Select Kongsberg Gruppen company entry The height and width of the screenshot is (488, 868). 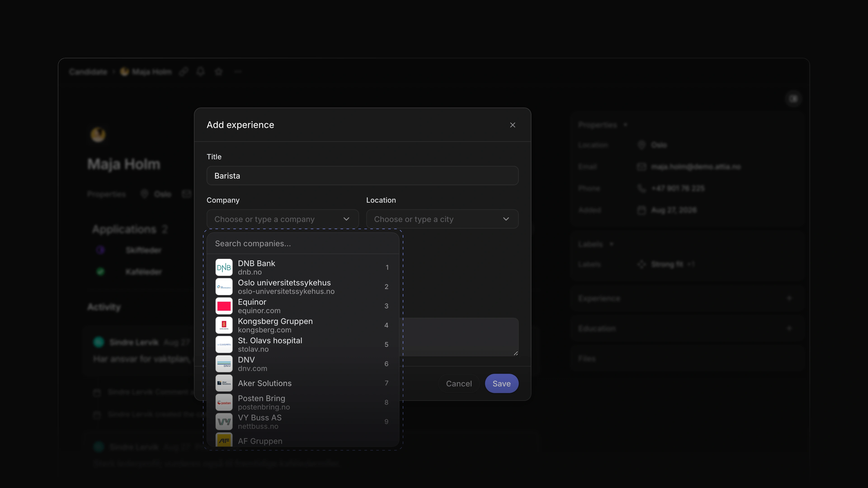[x=303, y=325]
